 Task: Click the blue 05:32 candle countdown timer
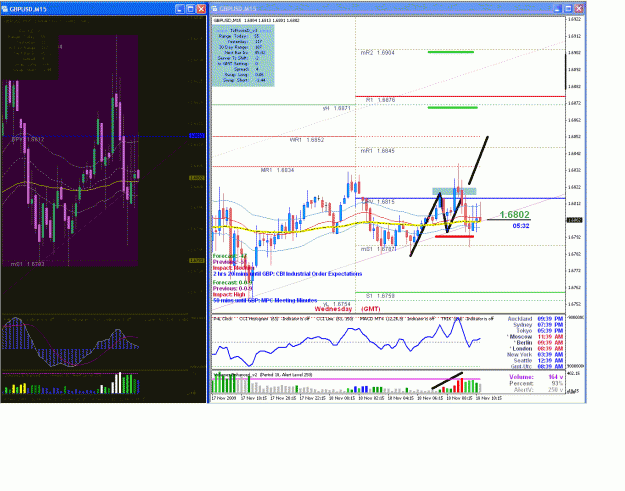521,226
